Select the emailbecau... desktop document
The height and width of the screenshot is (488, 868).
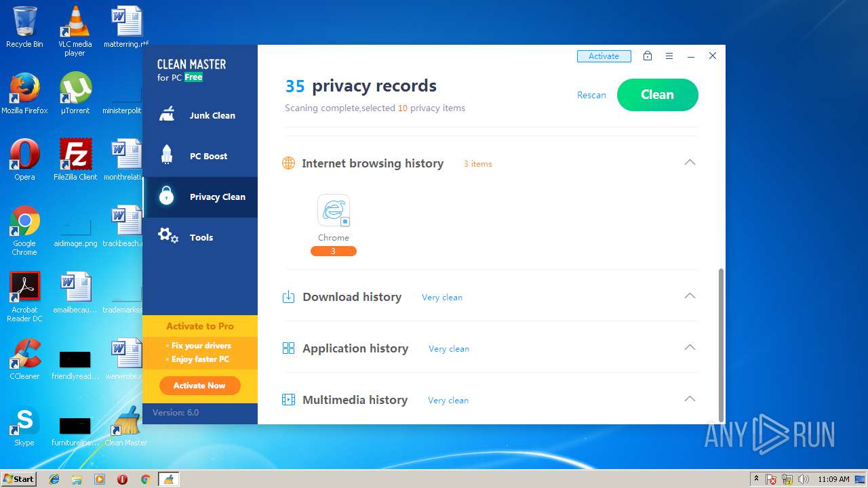click(75, 293)
